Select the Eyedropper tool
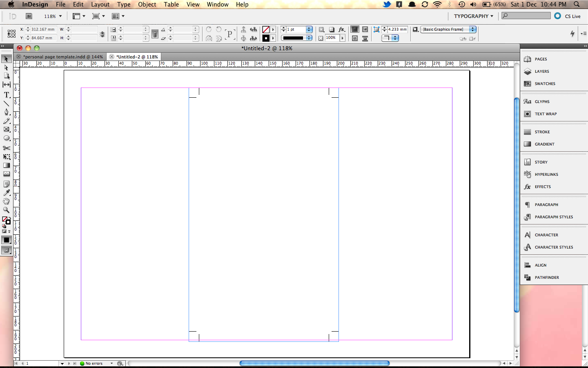The width and height of the screenshot is (588, 368). [7, 193]
